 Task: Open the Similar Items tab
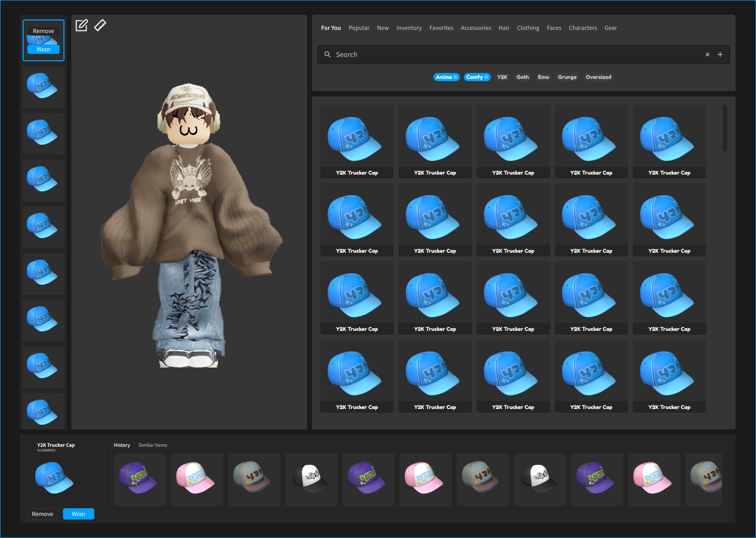pos(153,445)
